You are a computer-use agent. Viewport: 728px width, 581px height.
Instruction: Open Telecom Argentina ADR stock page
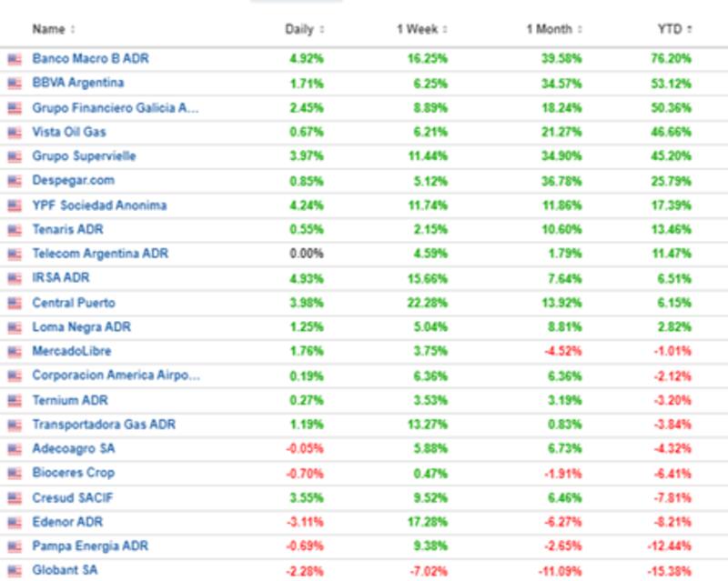[x=100, y=254]
